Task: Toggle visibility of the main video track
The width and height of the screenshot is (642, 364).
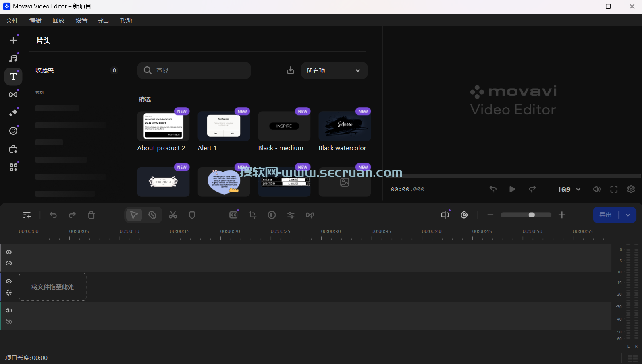Action: coord(9,281)
